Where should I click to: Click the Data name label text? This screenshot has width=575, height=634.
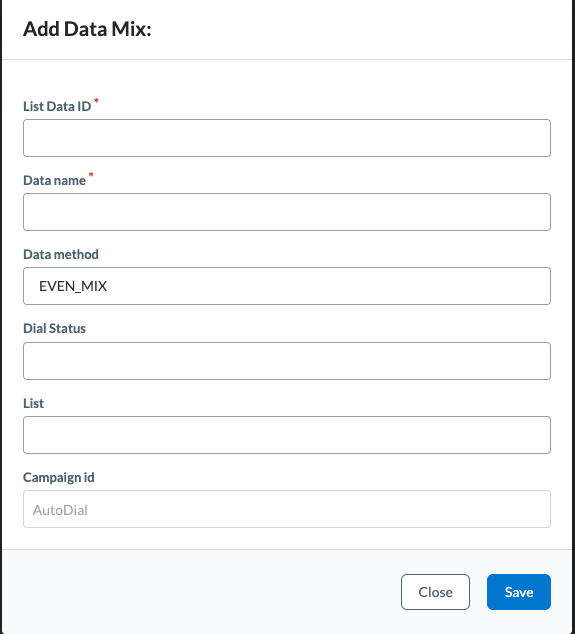pos(54,180)
